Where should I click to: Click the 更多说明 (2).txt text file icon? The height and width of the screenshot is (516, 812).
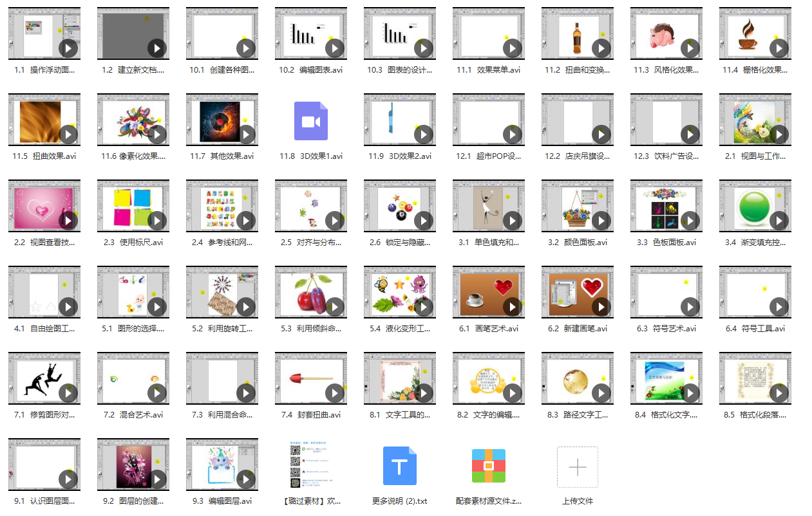tap(400, 466)
